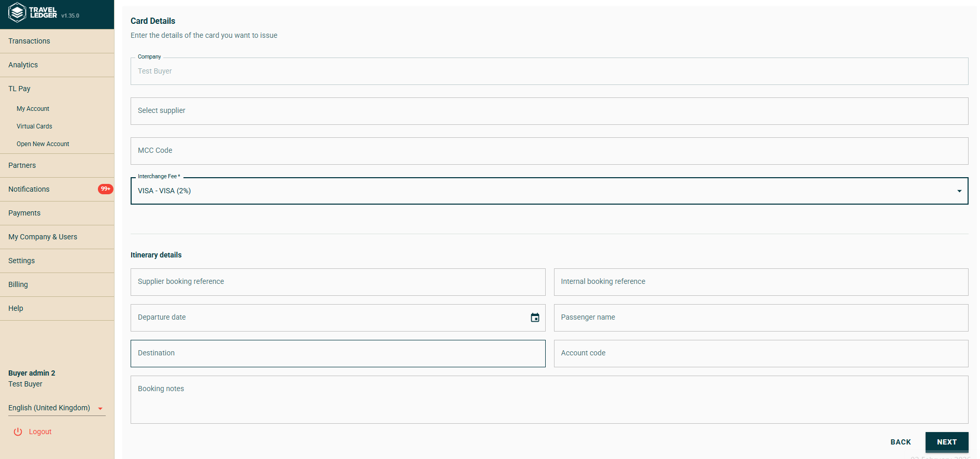Click the Travel Ledger logo
This screenshot has width=980, height=459.
coord(33,12)
